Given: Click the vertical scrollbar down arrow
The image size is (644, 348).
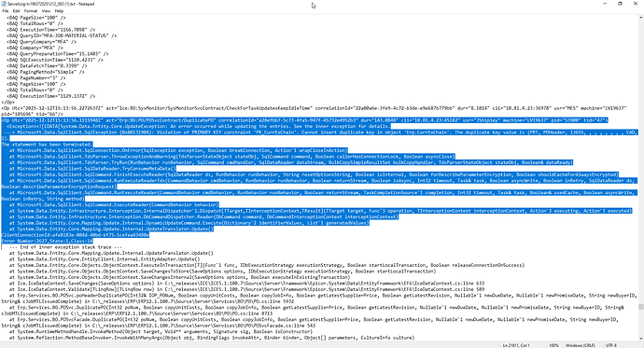Looking at the screenshot, I should pos(640,339).
